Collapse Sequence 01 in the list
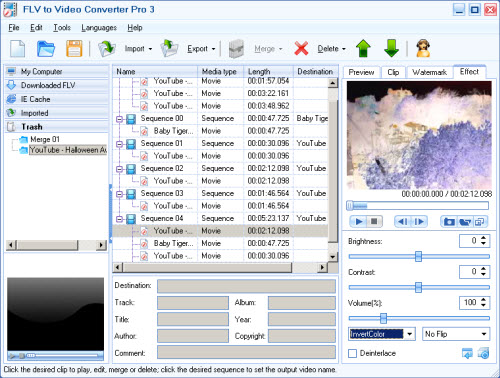The width and height of the screenshot is (500, 378). pos(119,144)
